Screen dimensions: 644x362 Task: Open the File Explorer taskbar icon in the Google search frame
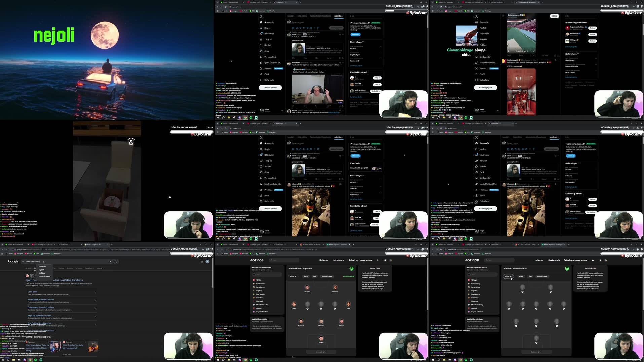coord(13,360)
